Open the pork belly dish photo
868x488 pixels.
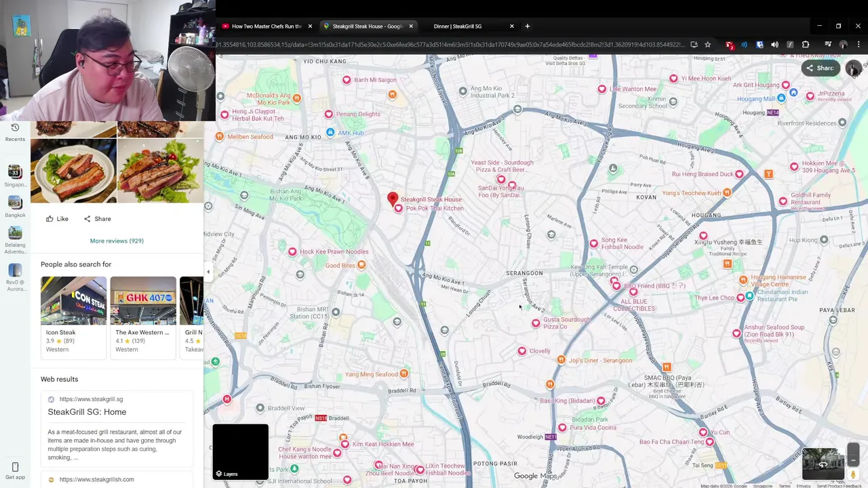(73, 171)
